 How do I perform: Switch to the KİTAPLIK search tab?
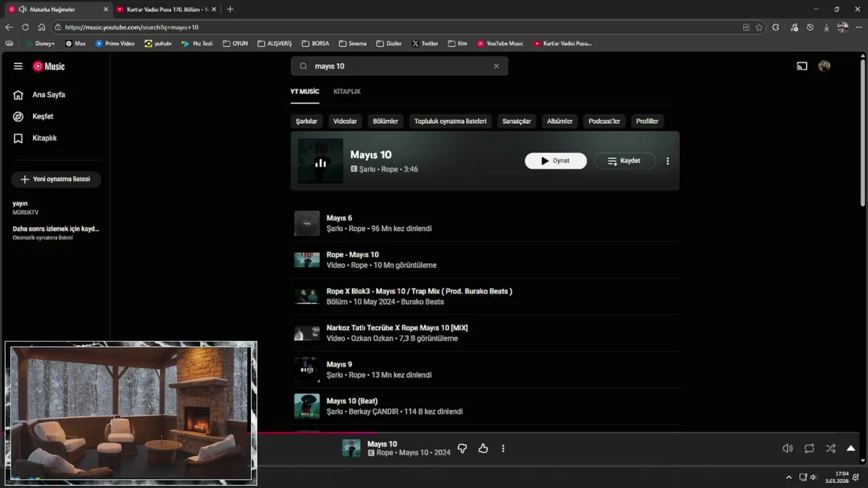(347, 91)
